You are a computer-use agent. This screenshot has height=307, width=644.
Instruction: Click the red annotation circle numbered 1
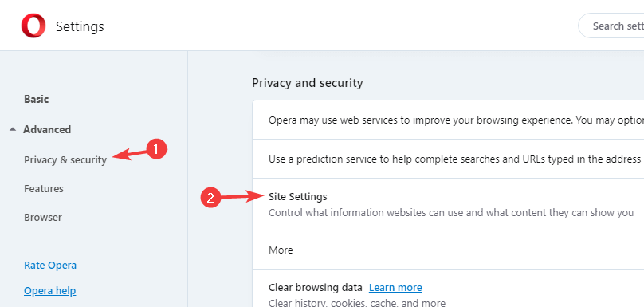click(156, 150)
